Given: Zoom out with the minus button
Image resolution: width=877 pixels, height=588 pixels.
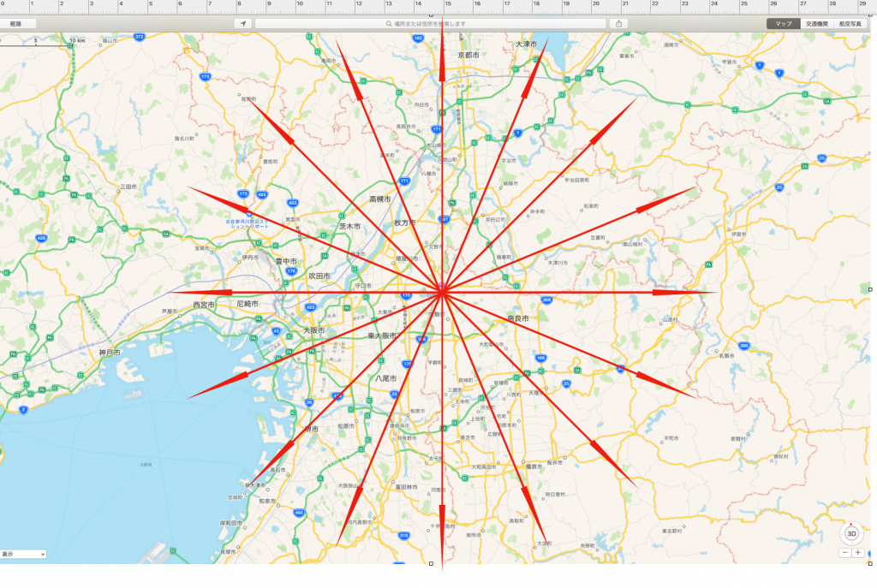Looking at the screenshot, I should tap(845, 553).
